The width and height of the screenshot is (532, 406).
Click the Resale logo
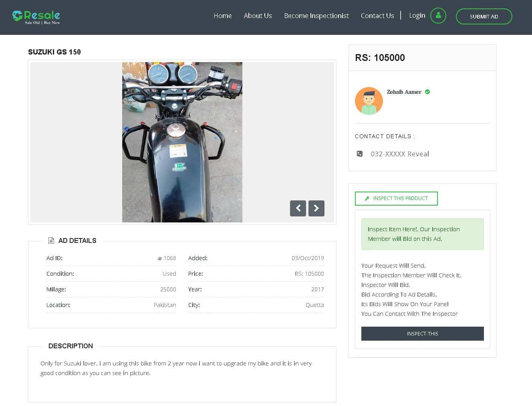pos(36,17)
